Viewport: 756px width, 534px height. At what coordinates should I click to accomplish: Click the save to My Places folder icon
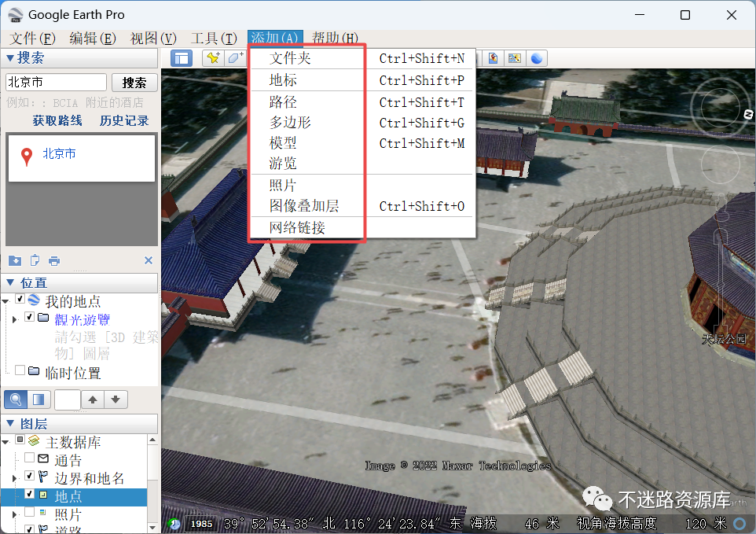[15, 261]
